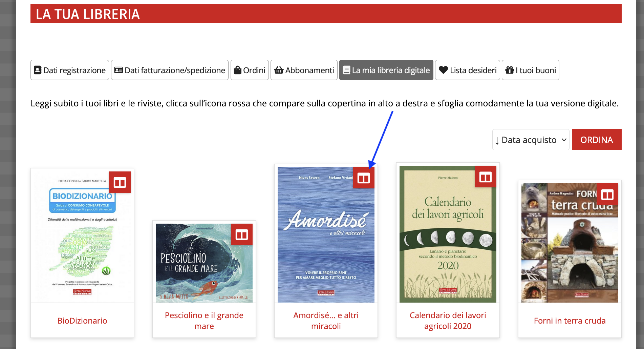Open digital reader icon on BioDizionario cover

(120, 182)
